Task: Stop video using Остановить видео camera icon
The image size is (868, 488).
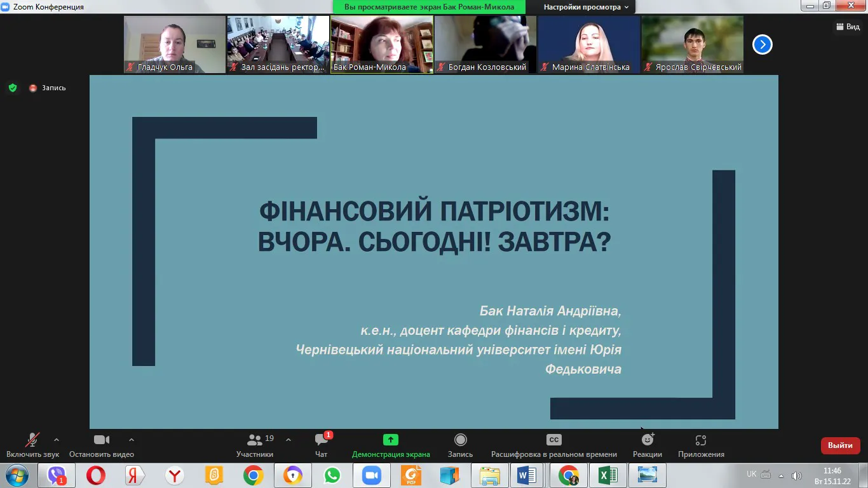Action: click(x=102, y=440)
